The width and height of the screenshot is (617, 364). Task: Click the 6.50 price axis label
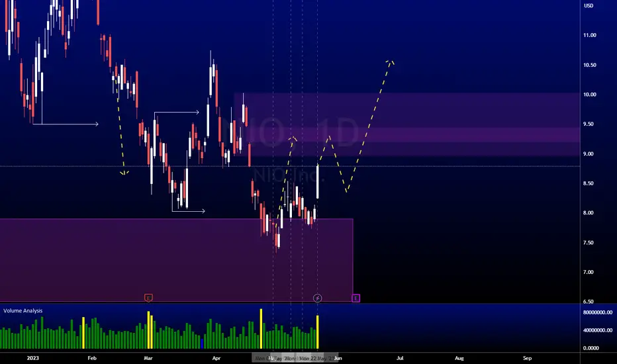click(x=589, y=302)
